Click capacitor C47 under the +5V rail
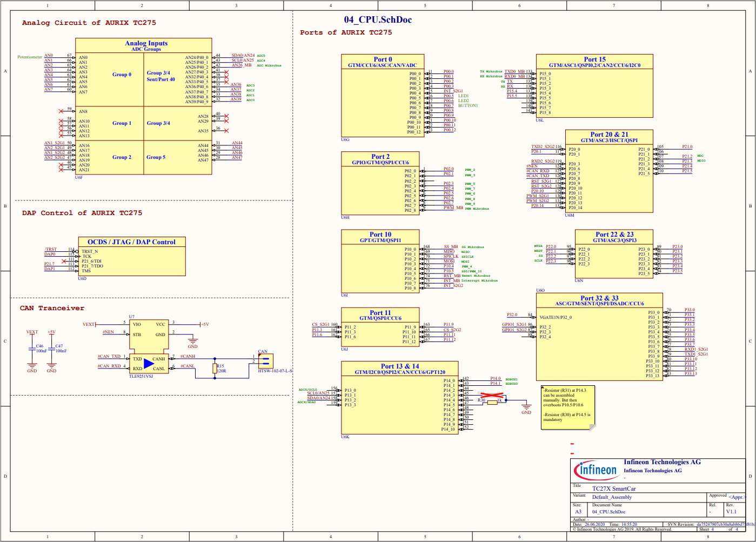Viewport: 756px width, 542px height. coord(51,349)
